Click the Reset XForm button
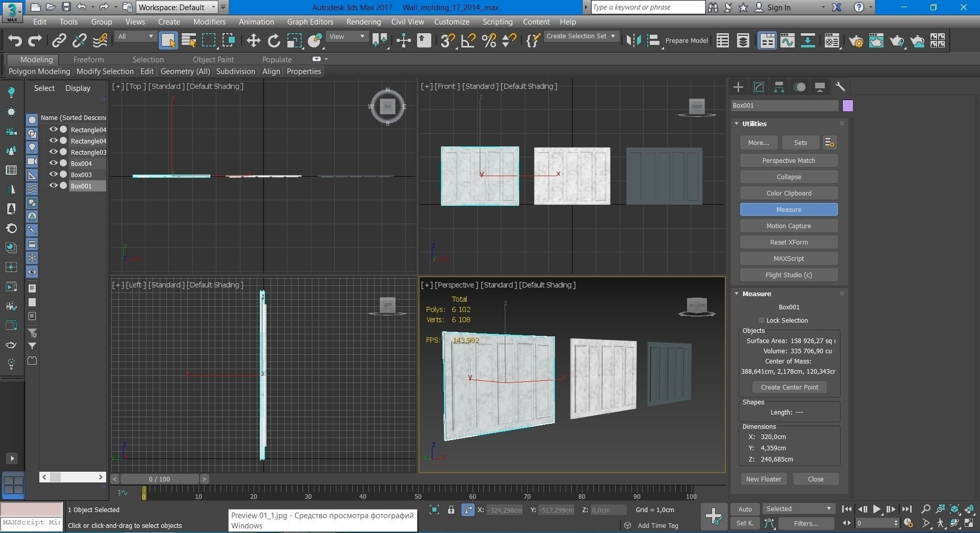980x533 pixels. pos(788,243)
